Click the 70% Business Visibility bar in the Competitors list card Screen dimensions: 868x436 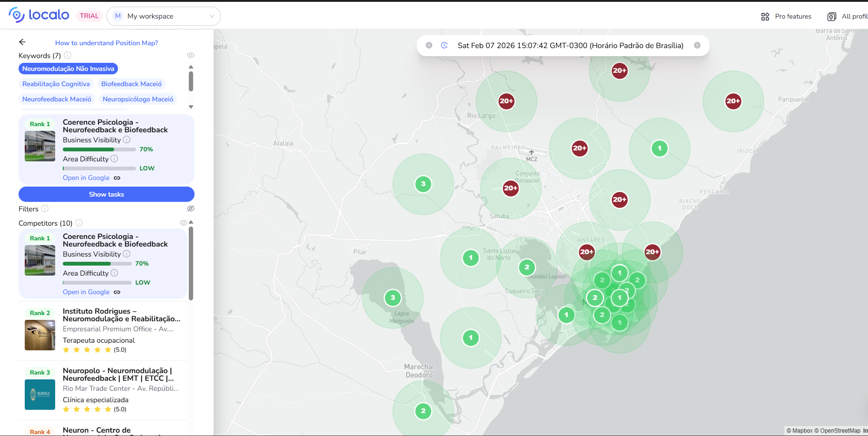[97, 264]
